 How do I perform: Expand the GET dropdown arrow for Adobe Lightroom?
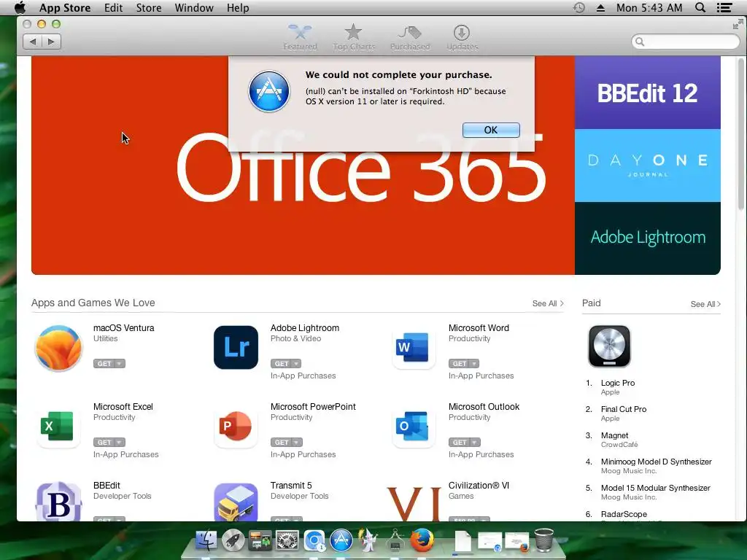[x=296, y=364]
